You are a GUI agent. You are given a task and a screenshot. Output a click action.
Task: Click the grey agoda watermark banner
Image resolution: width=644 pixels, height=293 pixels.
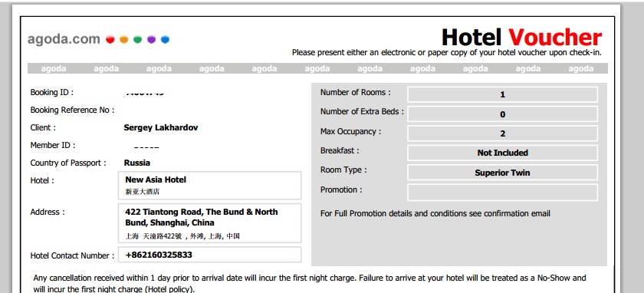[317, 68]
